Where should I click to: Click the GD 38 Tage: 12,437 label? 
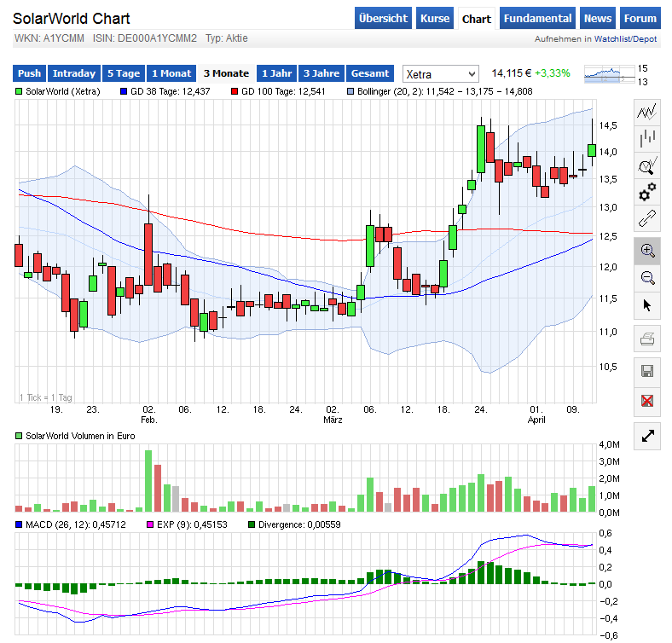click(171, 91)
